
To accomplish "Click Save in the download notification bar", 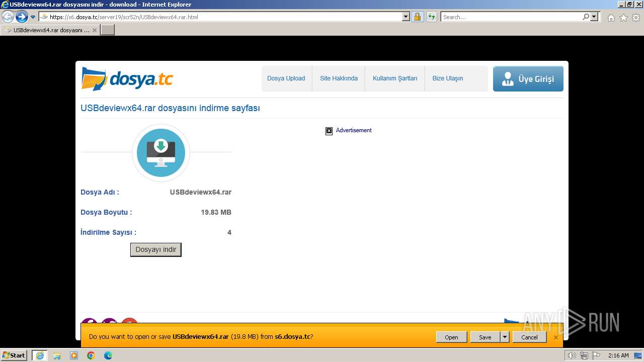I will click(485, 337).
